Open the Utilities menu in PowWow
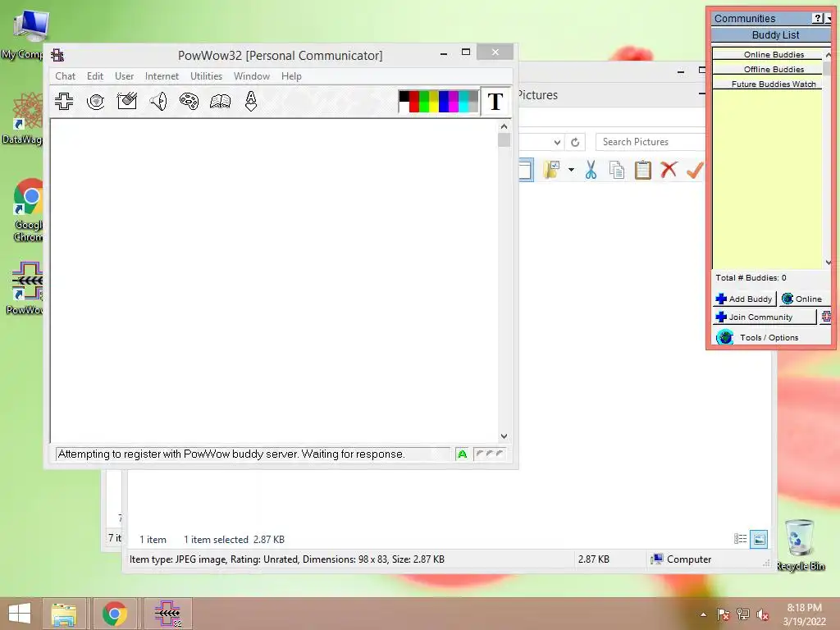The width and height of the screenshot is (840, 630). (x=206, y=76)
